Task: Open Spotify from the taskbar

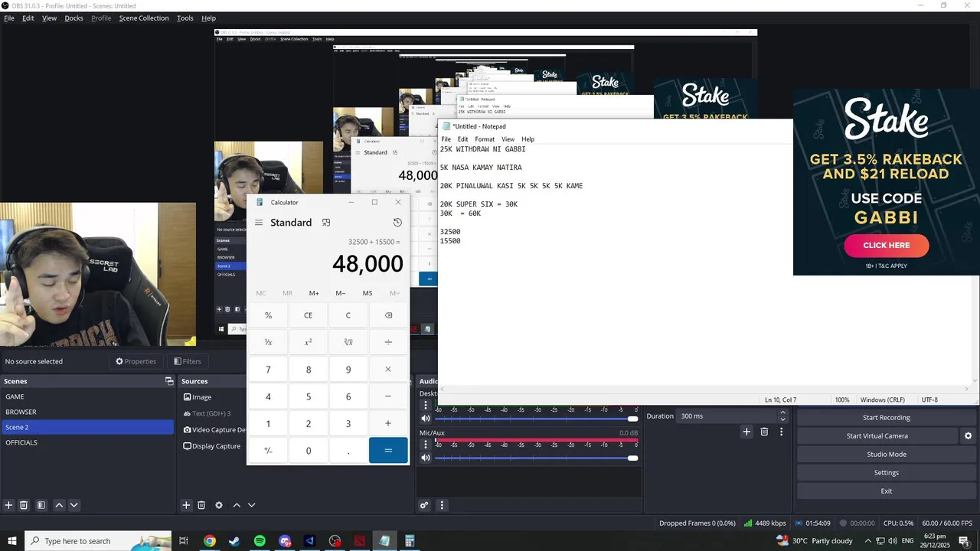Action: tap(260, 541)
